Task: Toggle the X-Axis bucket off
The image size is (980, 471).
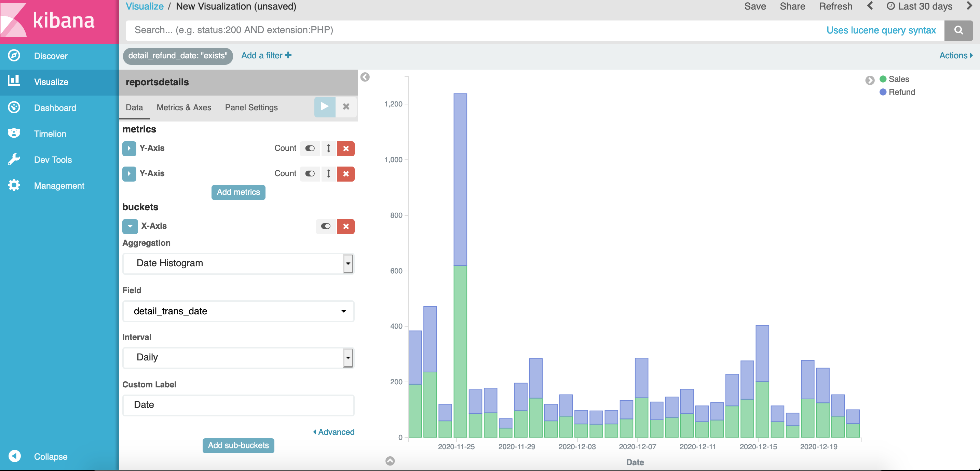Action: point(326,227)
